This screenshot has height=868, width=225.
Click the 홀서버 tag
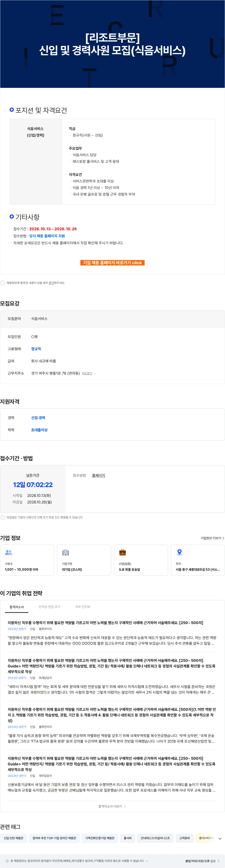(127, 838)
